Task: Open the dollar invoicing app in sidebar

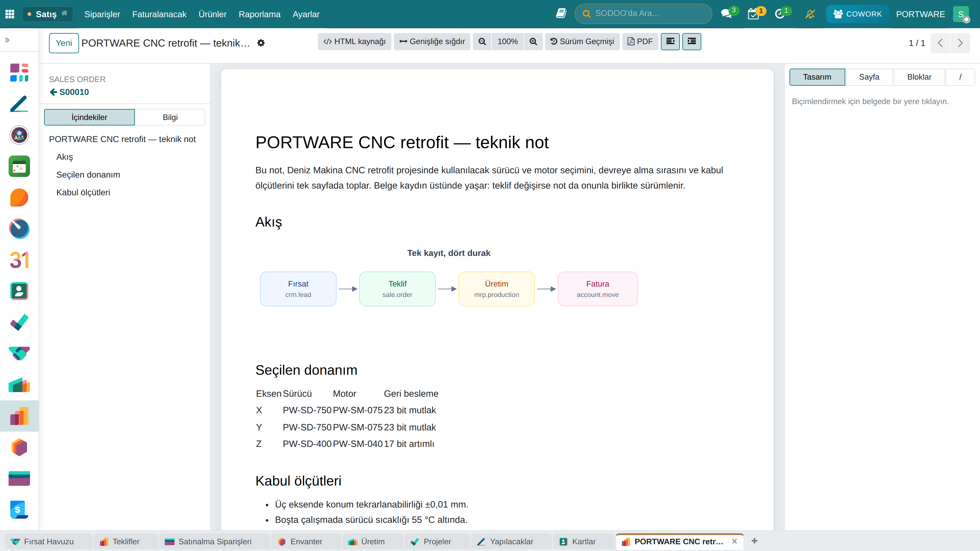Action: pos(19,510)
